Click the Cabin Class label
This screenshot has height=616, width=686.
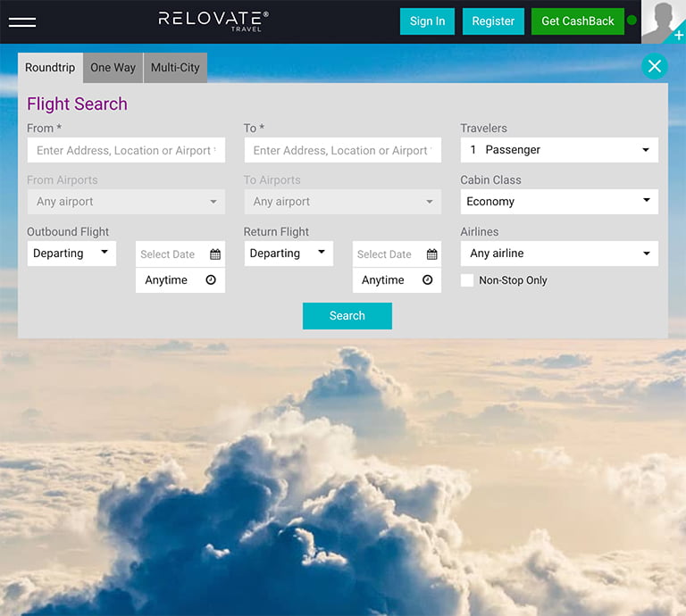point(491,180)
